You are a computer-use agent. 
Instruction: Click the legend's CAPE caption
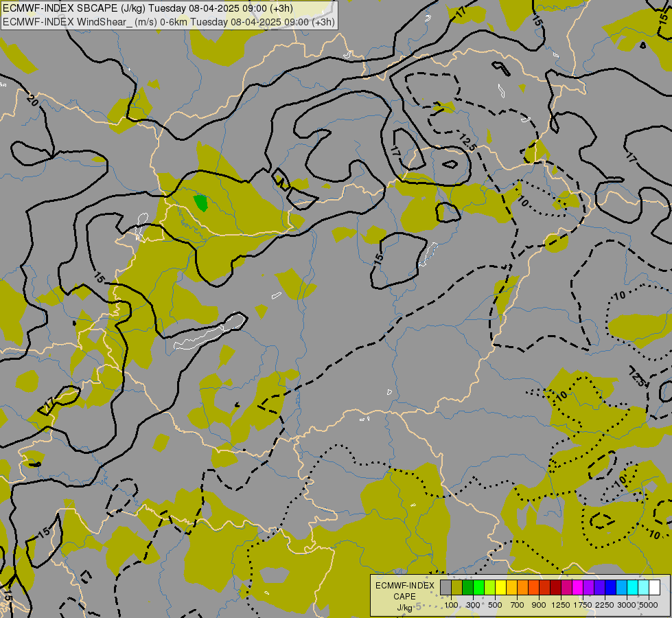[404, 597]
